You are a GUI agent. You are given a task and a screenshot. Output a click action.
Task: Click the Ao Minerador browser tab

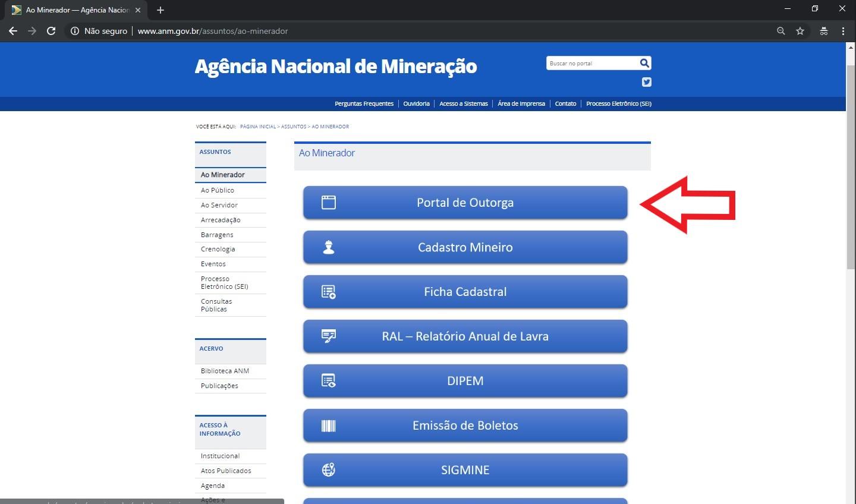(x=76, y=10)
